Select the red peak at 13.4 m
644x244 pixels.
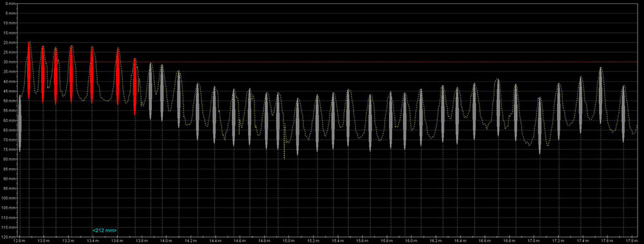(x=92, y=75)
